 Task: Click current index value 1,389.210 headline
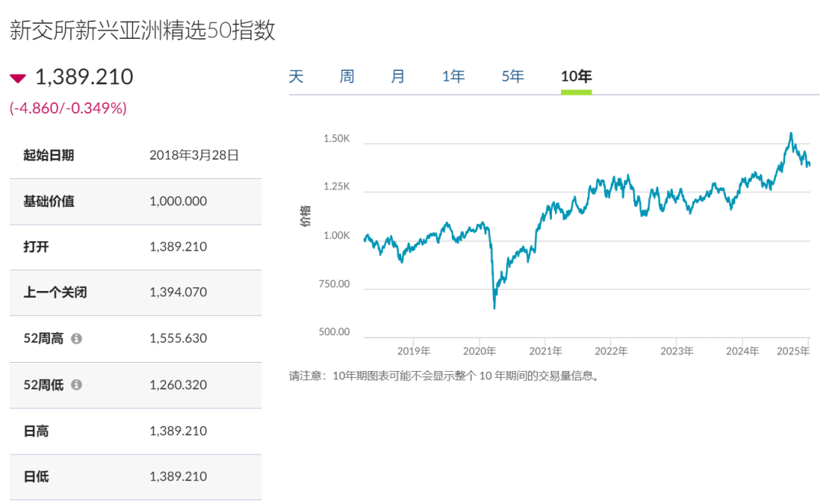(84, 77)
